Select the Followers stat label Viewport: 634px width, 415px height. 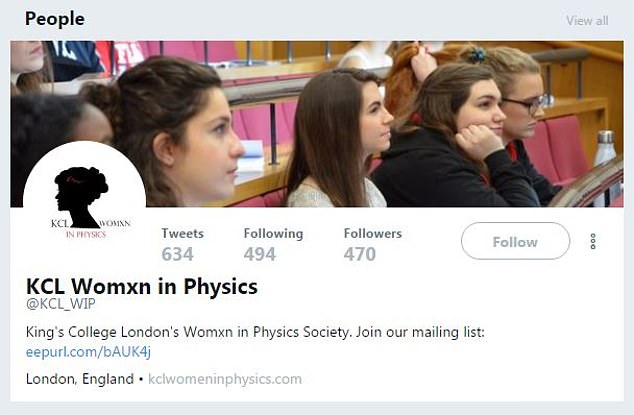pyautogui.click(x=373, y=233)
